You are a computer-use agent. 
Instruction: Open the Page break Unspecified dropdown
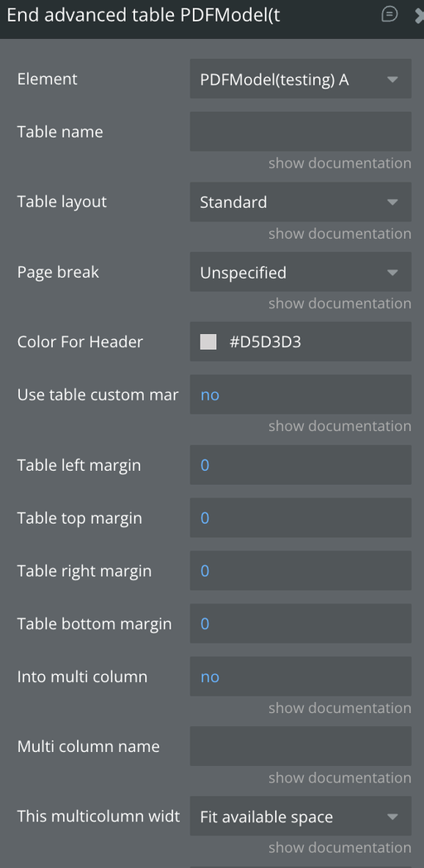click(x=301, y=272)
